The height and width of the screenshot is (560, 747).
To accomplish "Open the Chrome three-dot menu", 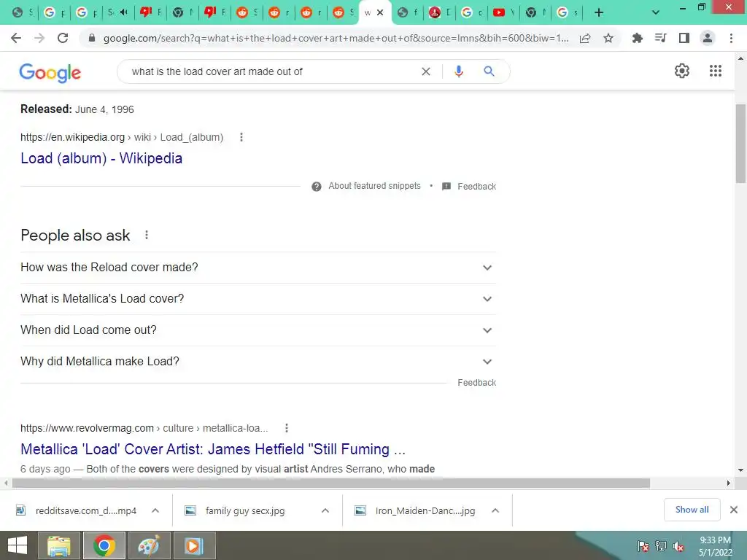I will (731, 38).
